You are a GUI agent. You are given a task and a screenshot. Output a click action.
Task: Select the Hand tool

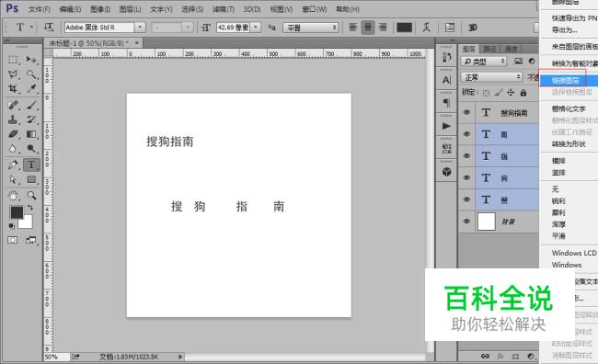pyautogui.click(x=13, y=196)
